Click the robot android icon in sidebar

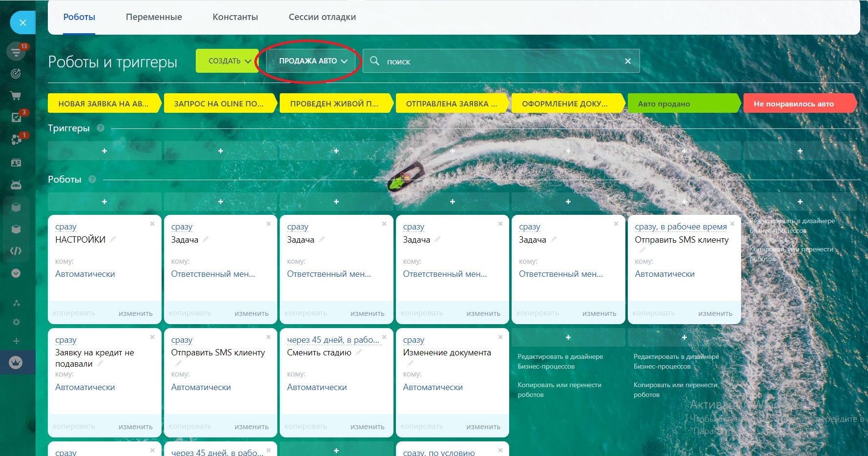click(x=16, y=185)
